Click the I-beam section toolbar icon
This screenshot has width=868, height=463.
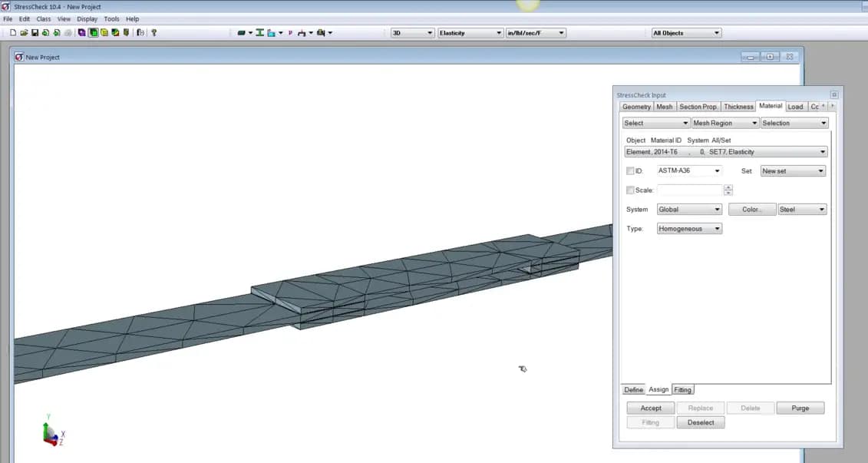tap(259, 32)
